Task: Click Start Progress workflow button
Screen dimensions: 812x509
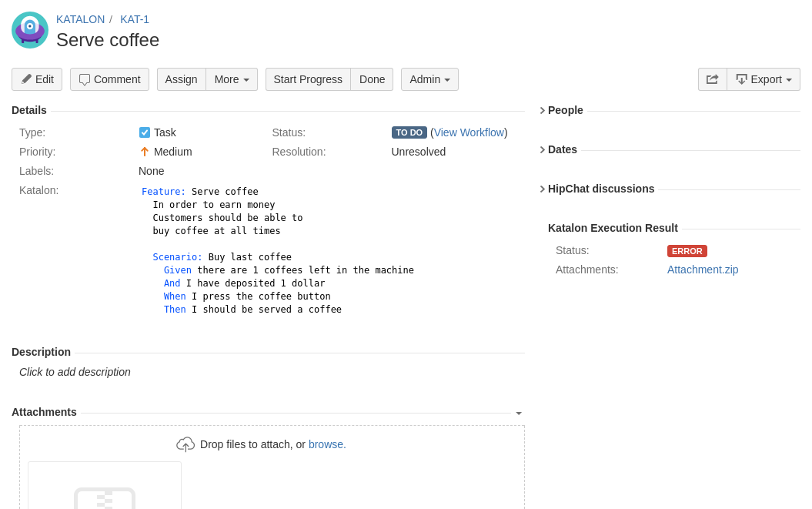Action: click(308, 79)
